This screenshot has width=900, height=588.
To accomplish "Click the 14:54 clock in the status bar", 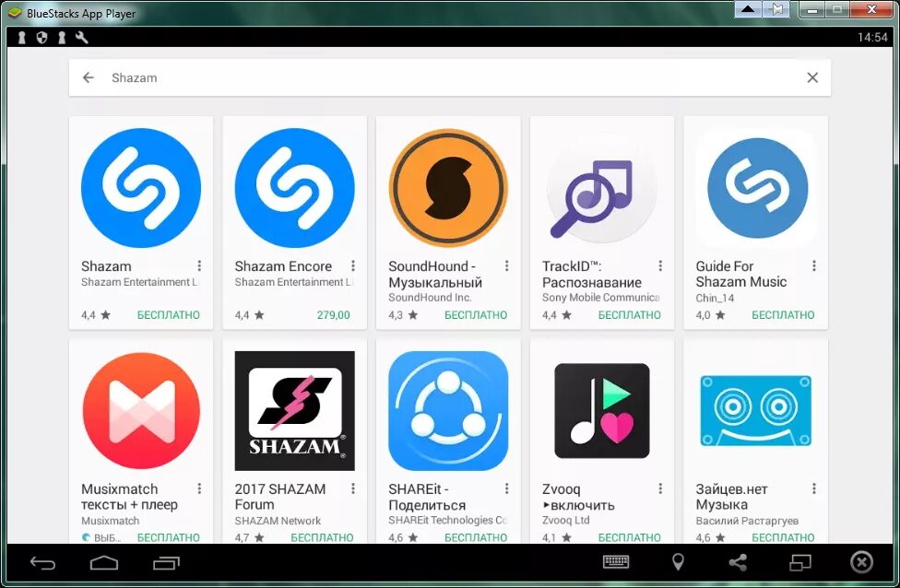I will (x=872, y=38).
